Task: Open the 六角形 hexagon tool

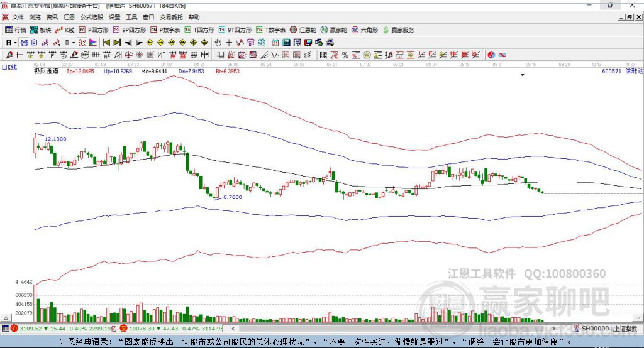Action: tap(365, 30)
